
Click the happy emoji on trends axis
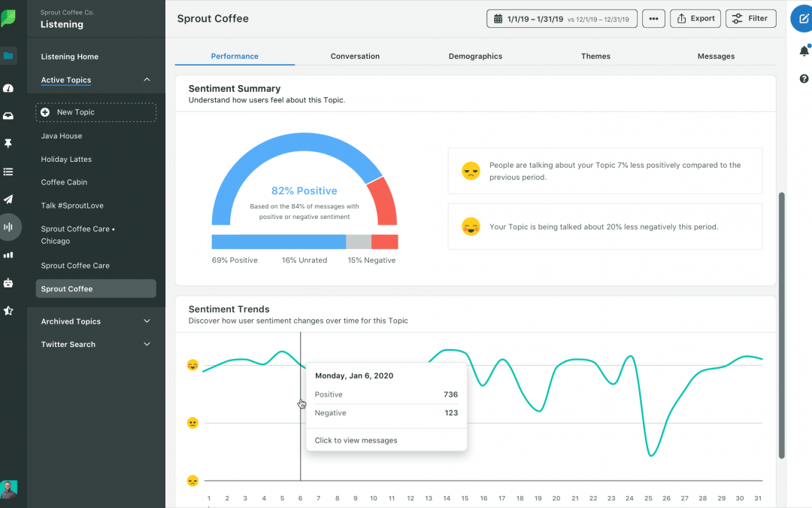[x=192, y=366]
